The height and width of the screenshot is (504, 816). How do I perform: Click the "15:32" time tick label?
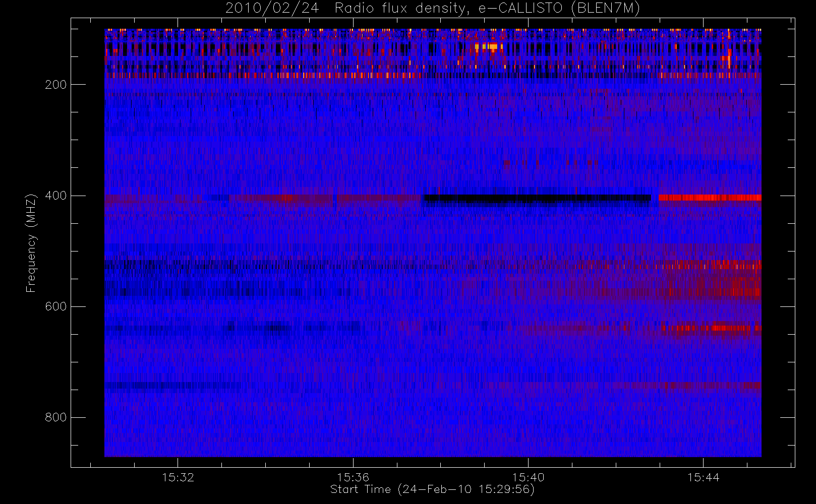pyautogui.click(x=178, y=477)
